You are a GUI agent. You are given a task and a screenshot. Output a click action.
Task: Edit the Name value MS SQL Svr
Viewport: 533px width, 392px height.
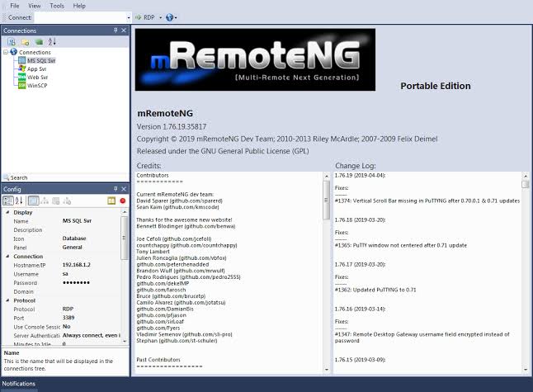coord(77,220)
